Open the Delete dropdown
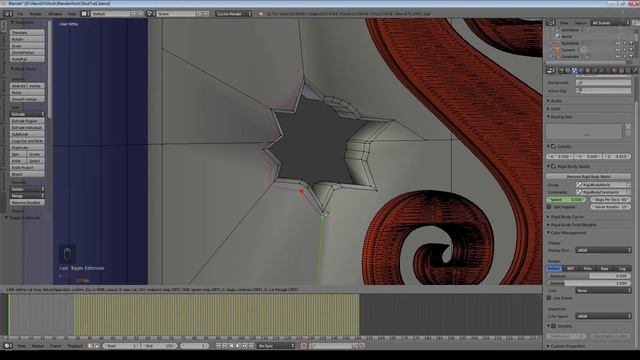640x360 pixels. tap(27, 189)
